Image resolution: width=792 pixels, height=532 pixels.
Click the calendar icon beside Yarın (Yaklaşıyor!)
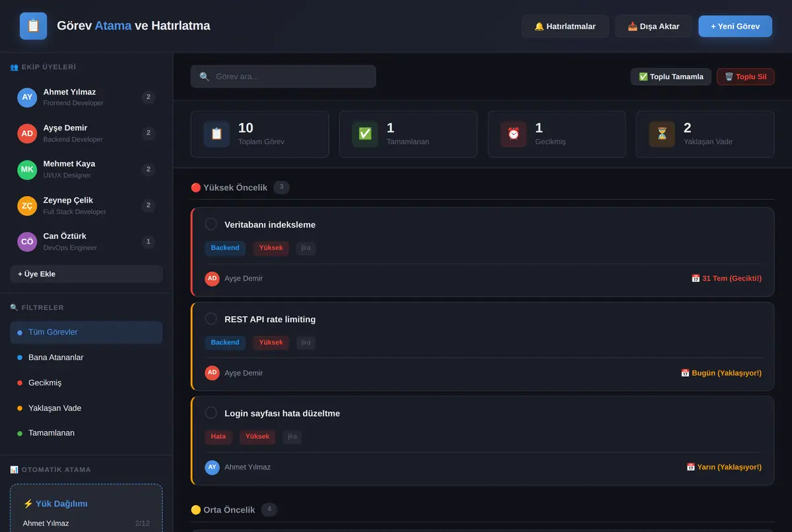690,467
